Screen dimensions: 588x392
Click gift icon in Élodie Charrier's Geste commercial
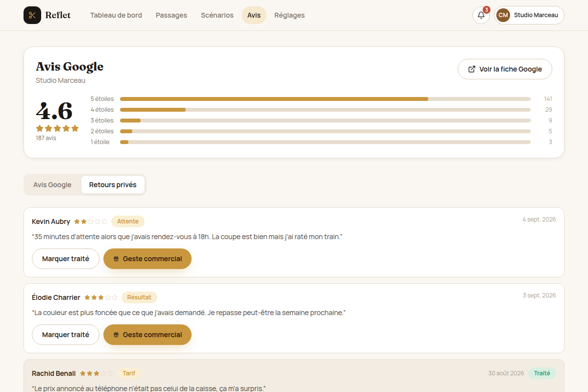[116, 335]
